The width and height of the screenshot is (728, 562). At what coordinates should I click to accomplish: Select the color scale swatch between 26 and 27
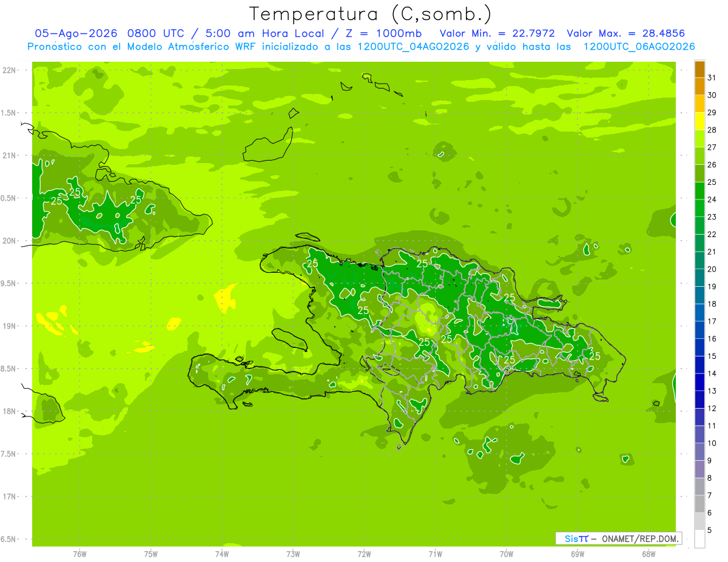(x=699, y=156)
